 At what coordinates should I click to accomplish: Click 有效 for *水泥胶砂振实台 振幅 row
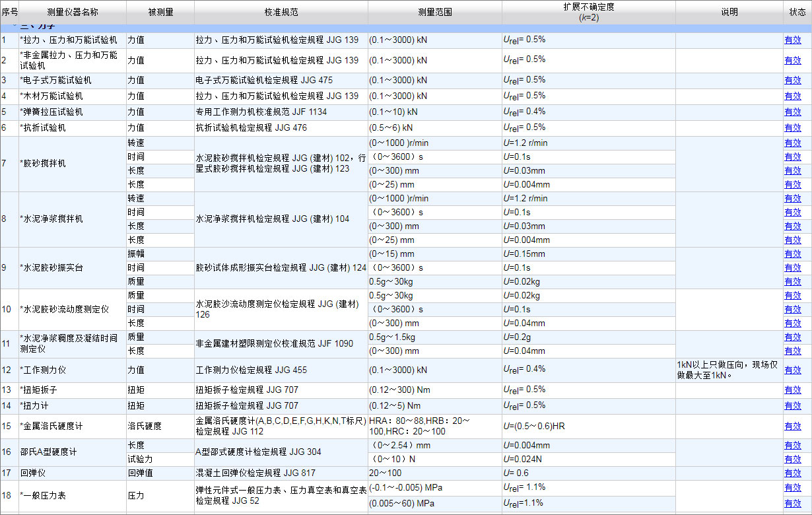pos(792,254)
